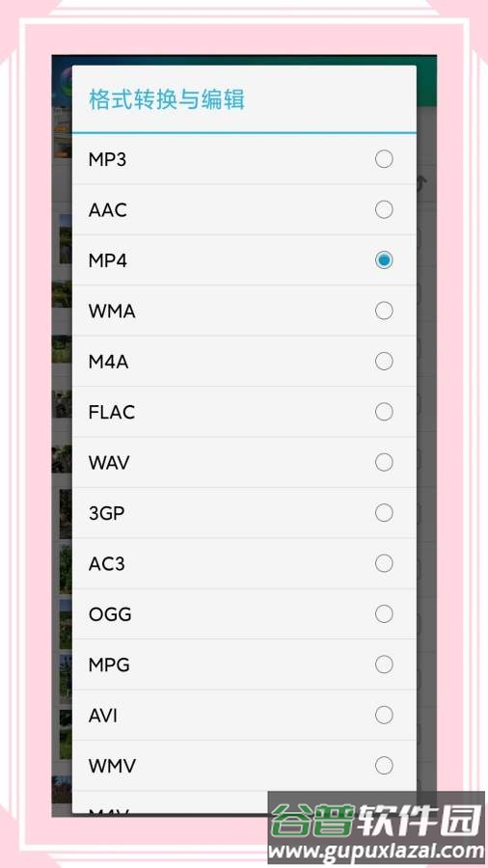Select the WAV radio button
The image size is (488, 868).
[x=384, y=462]
